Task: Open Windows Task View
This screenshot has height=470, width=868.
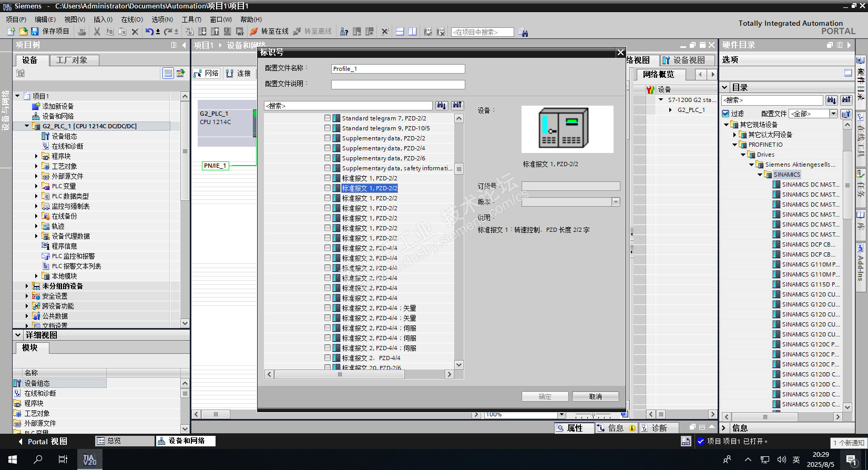Action: pyautogui.click(x=63, y=459)
